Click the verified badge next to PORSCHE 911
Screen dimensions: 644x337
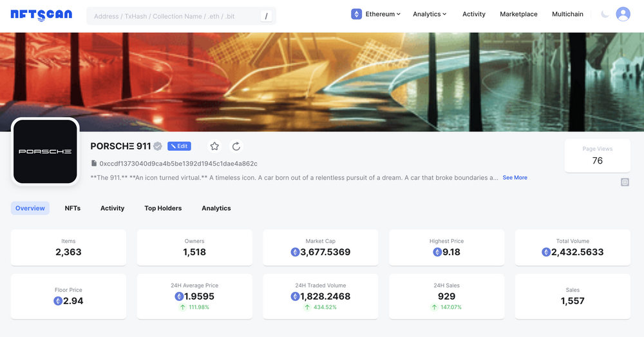158,146
